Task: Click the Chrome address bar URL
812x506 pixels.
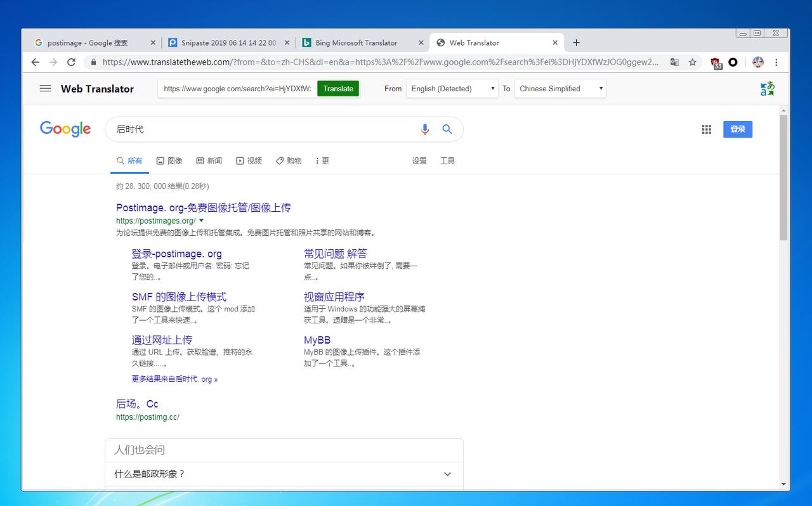Action: coord(381,62)
